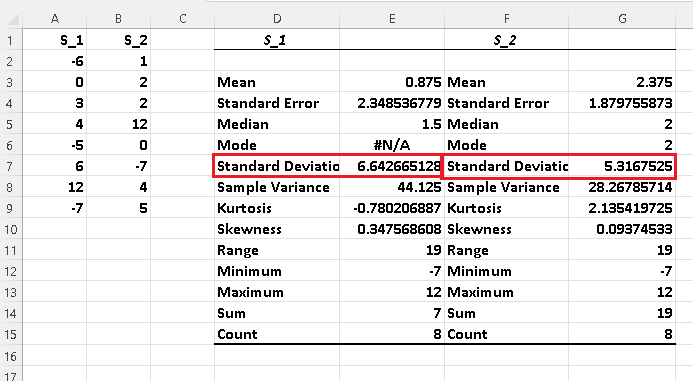Click cell A6 with value -5

(x=55, y=145)
